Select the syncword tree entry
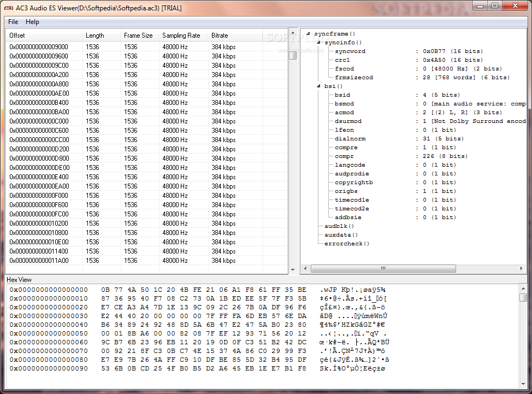 tap(409, 51)
